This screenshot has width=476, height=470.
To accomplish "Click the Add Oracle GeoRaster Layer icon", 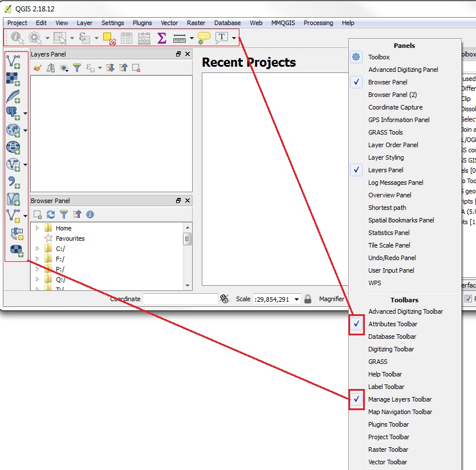I will (17, 250).
